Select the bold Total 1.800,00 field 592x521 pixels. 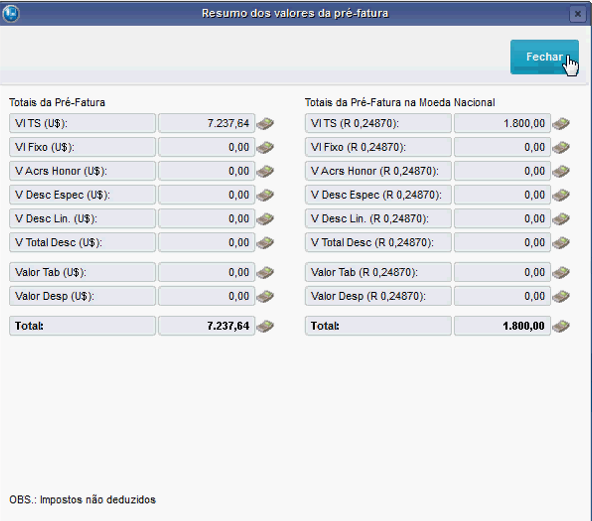pos(502,326)
